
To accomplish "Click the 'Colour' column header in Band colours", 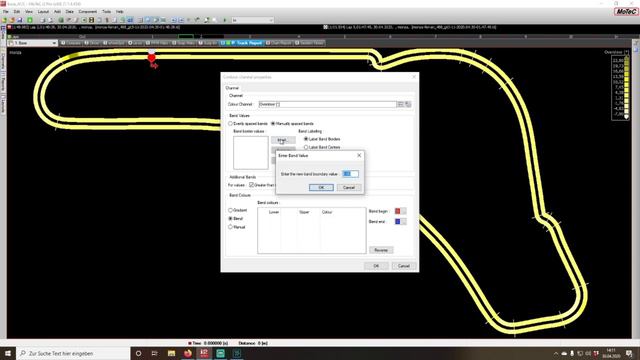I will [327, 212].
